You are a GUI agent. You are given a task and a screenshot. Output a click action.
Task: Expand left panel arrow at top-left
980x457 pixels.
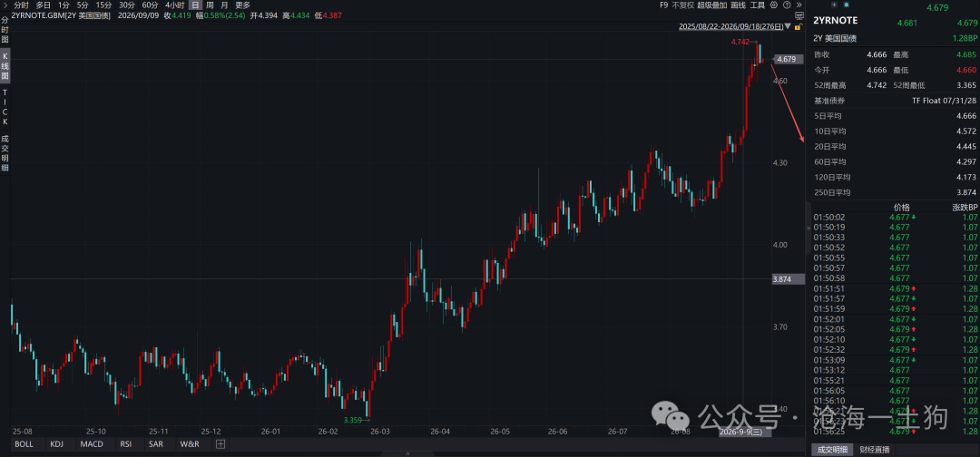pyautogui.click(x=5, y=5)
